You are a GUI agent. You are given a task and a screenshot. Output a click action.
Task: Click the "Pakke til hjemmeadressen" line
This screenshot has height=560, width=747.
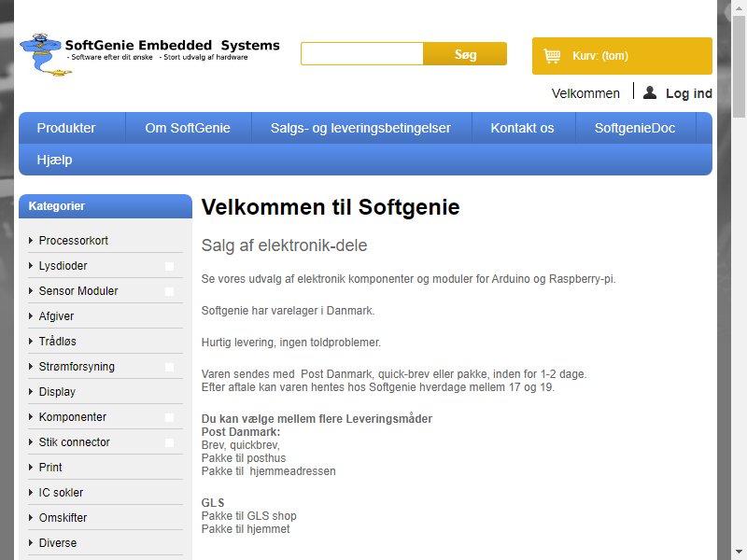[269, 471]
